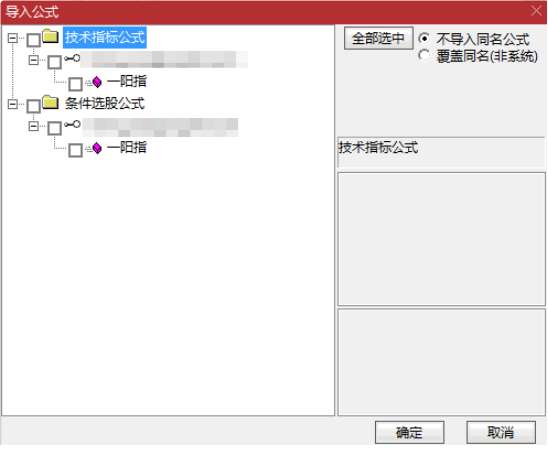
Task: Confirm import with the 确定 button
Action: (x=409, y=433)
